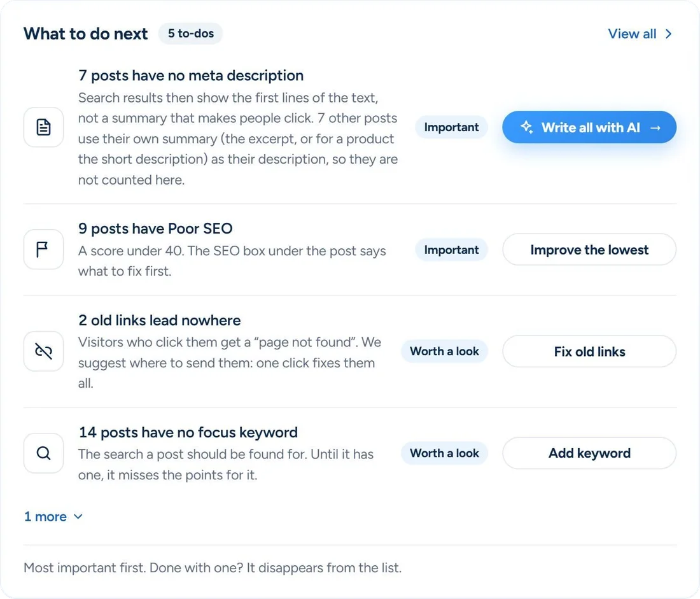Click the broken link icon beside old links
The height and width of the screenshot is (599, 700).
point(43,351)
